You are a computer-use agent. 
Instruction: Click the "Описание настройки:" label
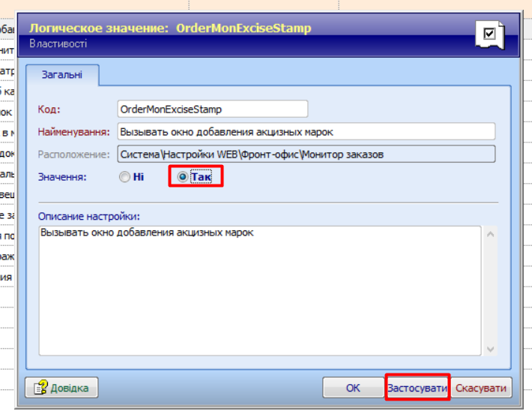click(x=89, y=217)
